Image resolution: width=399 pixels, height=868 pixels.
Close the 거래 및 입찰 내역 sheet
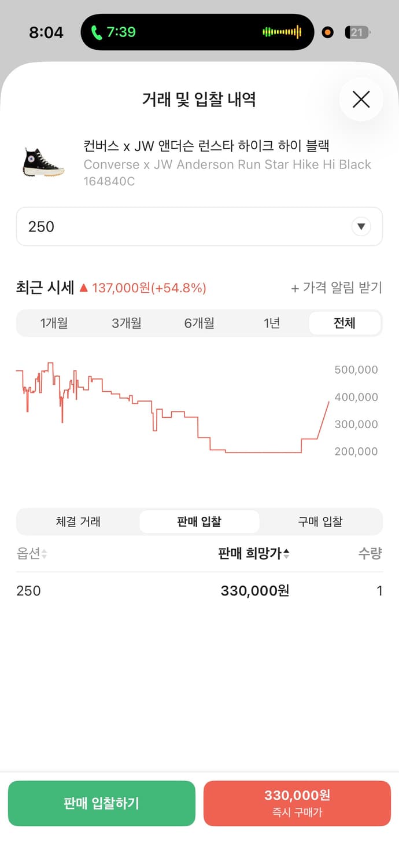[x=361, y=100]
